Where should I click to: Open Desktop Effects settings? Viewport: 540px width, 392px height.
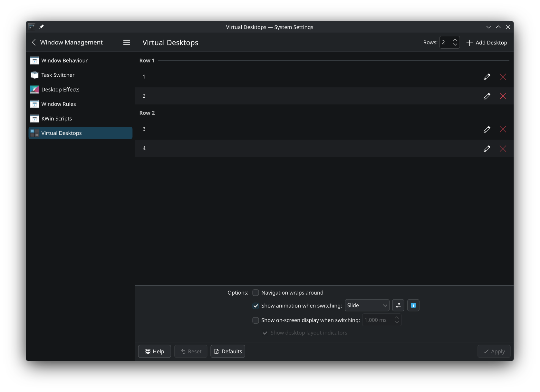click(x=81, y=90)
